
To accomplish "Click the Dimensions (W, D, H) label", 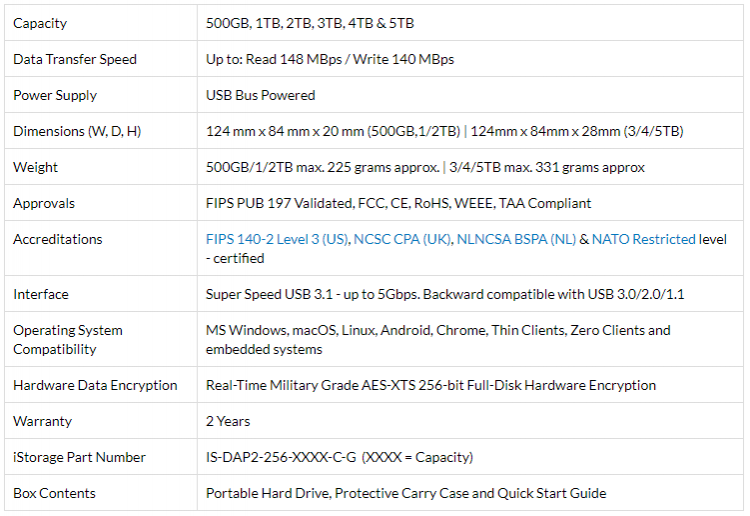I will [x=77, y=131].
